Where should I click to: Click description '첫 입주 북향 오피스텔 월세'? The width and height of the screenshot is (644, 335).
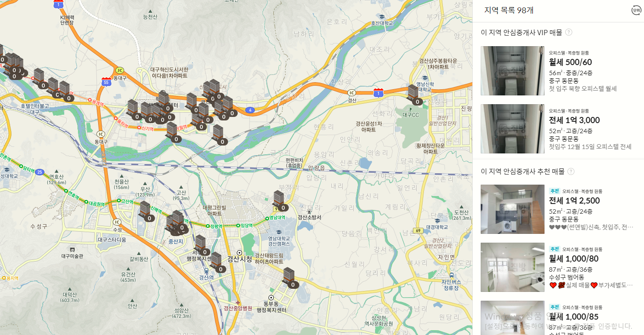pyautogui.click(x=583, y=89)
